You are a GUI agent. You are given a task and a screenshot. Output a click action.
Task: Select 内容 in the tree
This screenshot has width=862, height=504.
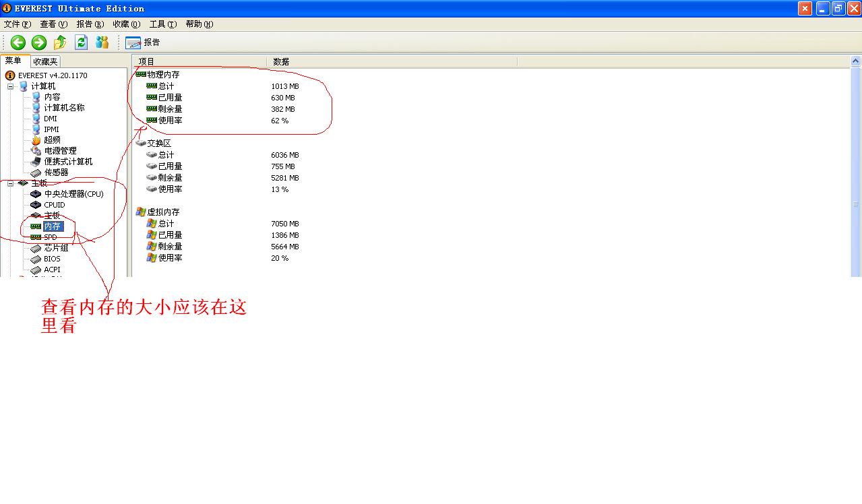[53, 97]
